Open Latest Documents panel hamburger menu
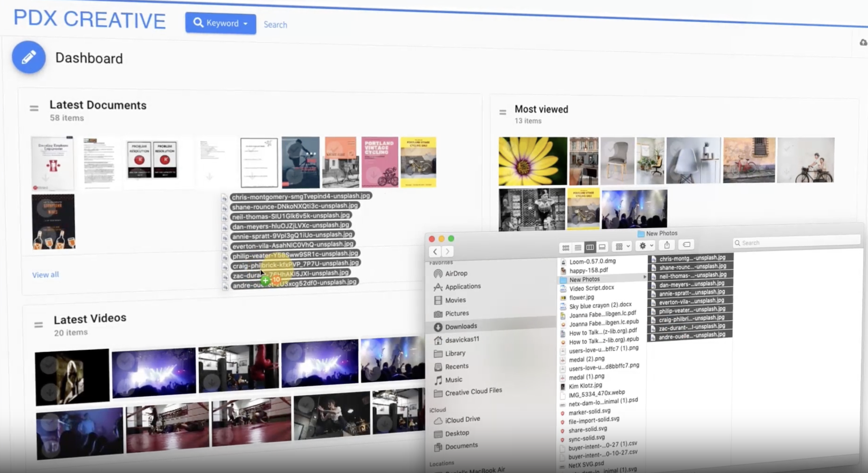Image resolution: width=868 pixels, height=473 pixels. click(34, 108)
